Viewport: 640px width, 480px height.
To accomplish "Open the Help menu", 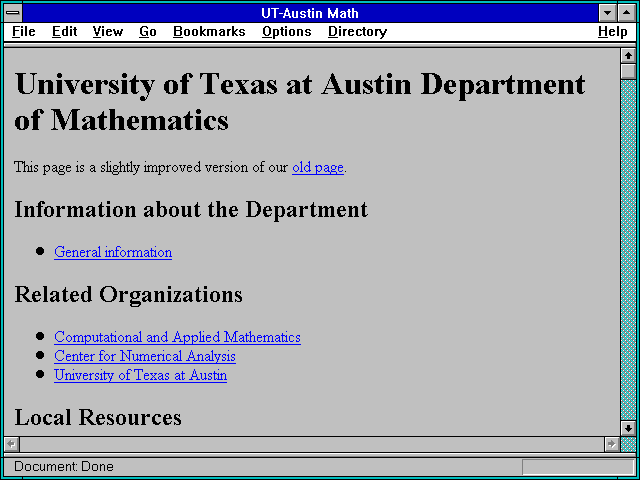I will point(613,32).
